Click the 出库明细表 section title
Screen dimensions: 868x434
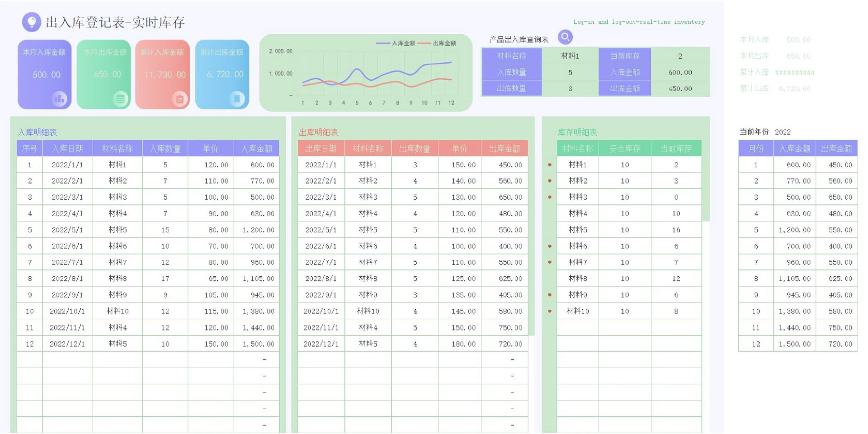318,132
